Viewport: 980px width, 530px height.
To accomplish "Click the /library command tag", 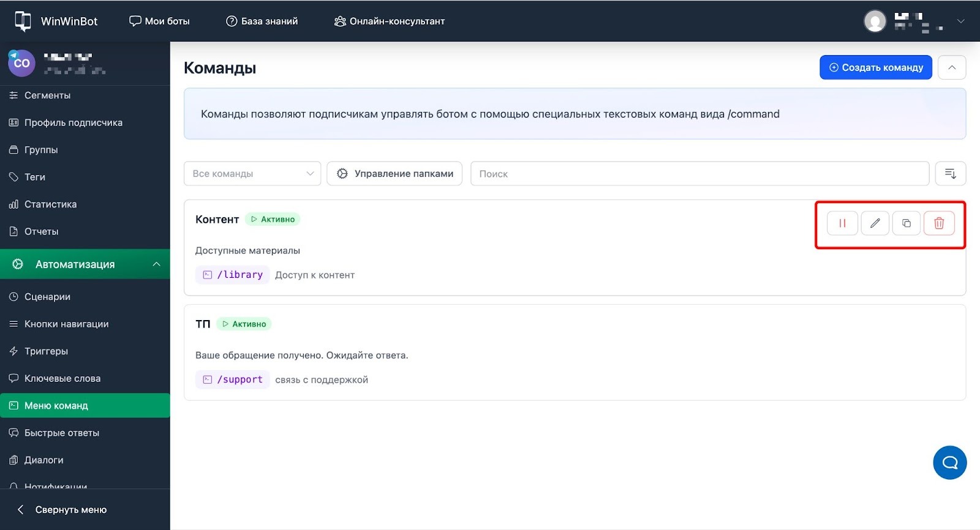I will [x=233, y=275].
